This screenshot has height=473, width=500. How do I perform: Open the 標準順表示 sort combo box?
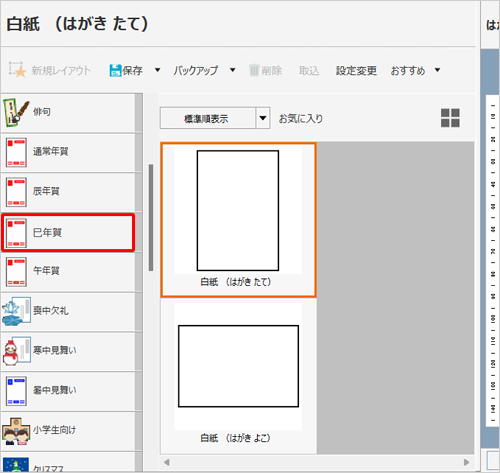point(215,118)
